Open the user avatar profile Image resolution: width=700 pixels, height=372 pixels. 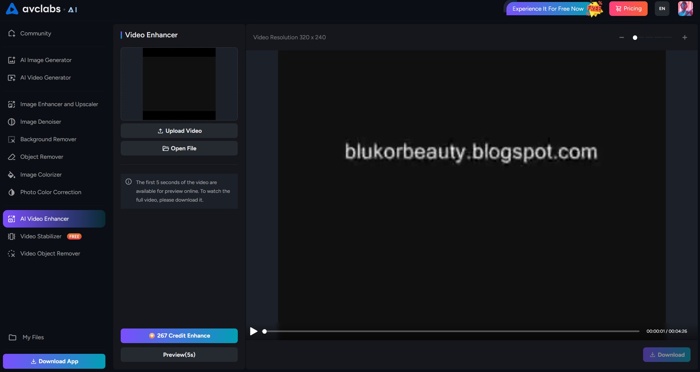pyautogui.click(x=685, y=8)
